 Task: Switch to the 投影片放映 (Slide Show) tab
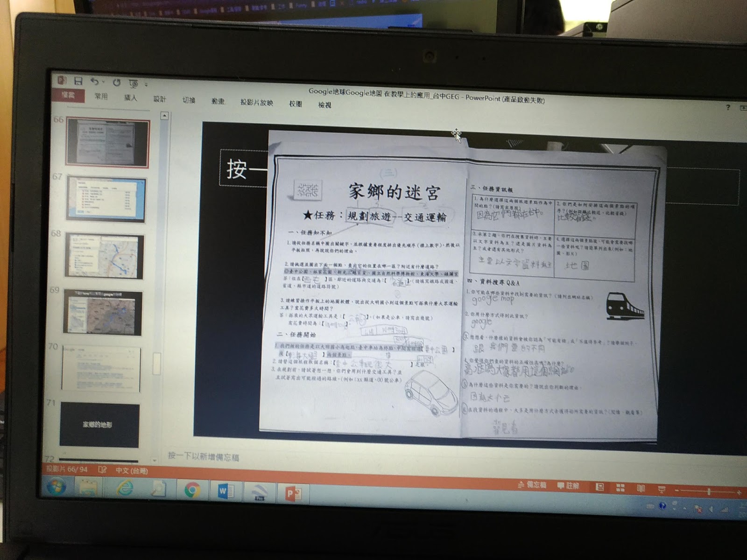[256, 103]
